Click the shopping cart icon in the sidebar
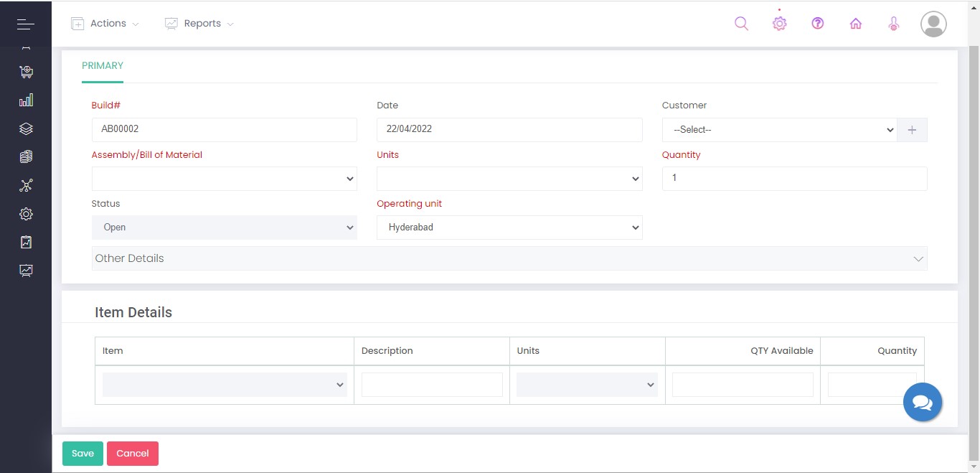 point(26,71)
